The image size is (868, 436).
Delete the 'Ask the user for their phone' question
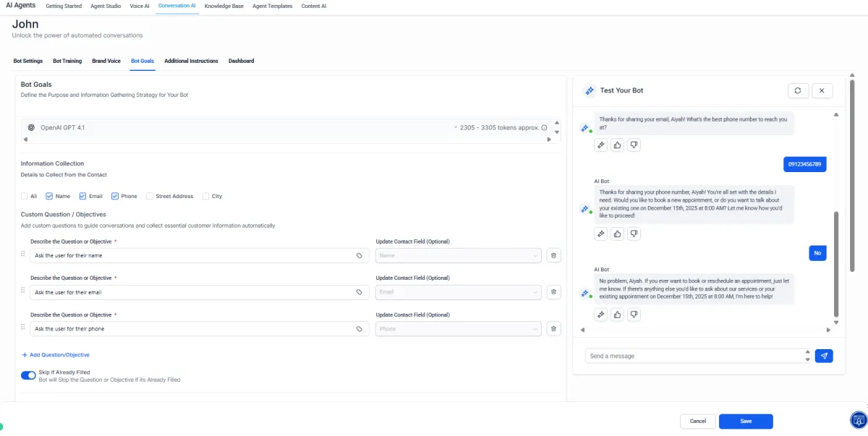point(553,329)
